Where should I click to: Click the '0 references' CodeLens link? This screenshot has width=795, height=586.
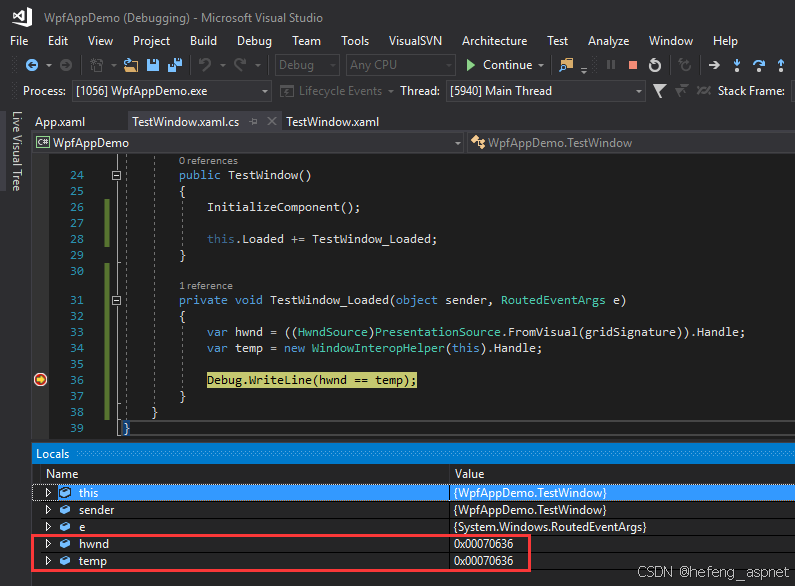pyautogui.click(x=208, y=161)
